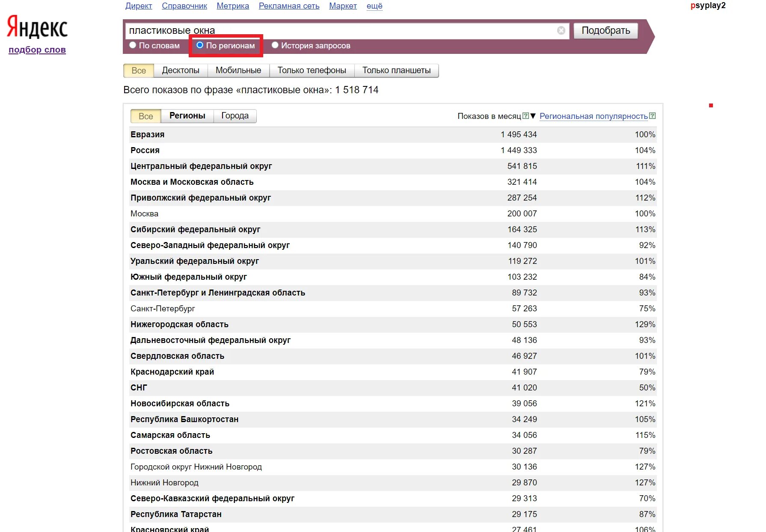Expand the ещё menu link

[x=374, y=6]
